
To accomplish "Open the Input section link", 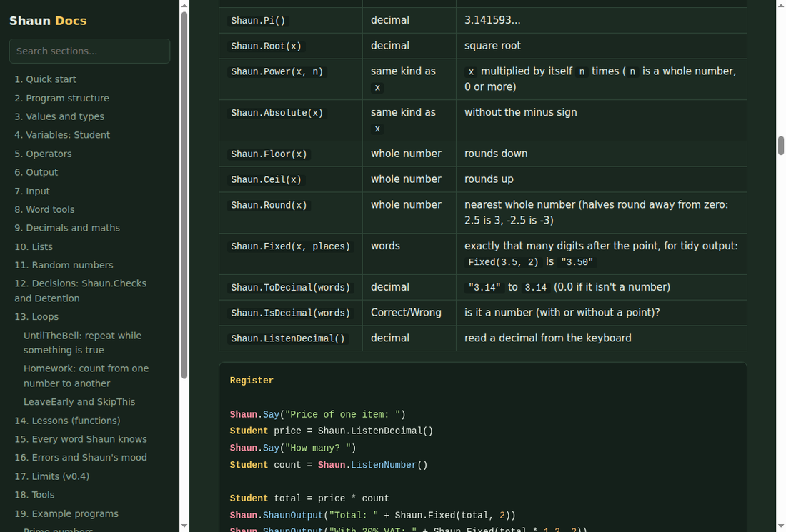I will coord(32,191).
